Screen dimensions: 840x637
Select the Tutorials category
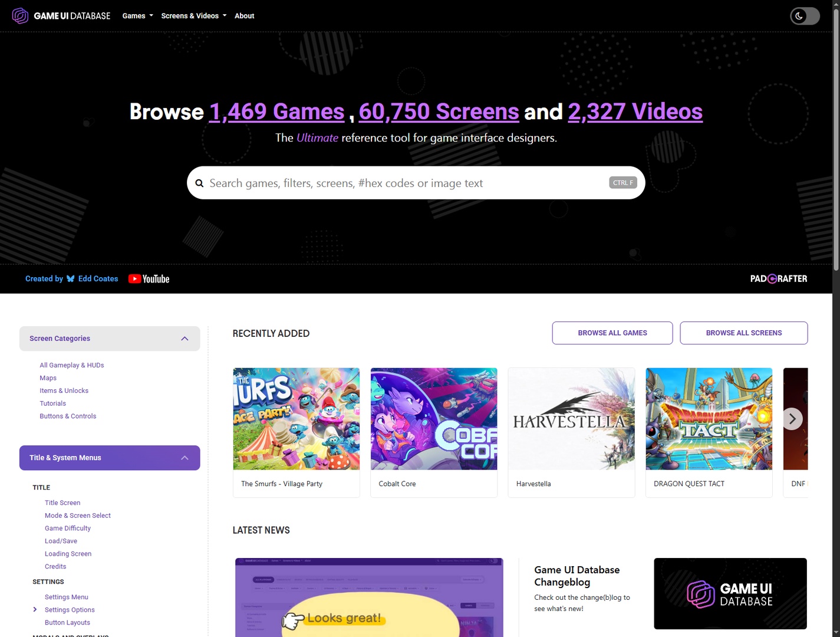pos(53,403)
